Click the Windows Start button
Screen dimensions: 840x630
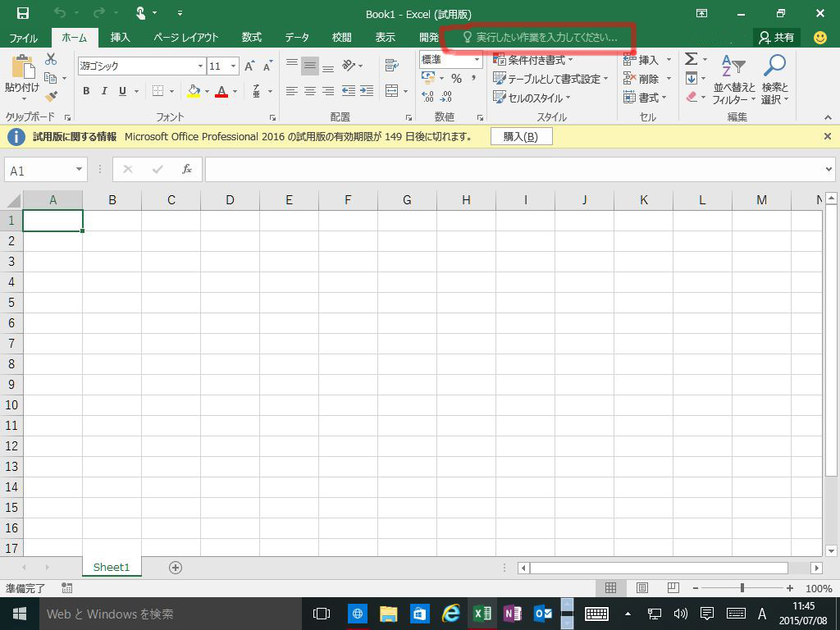click(20, 614)
